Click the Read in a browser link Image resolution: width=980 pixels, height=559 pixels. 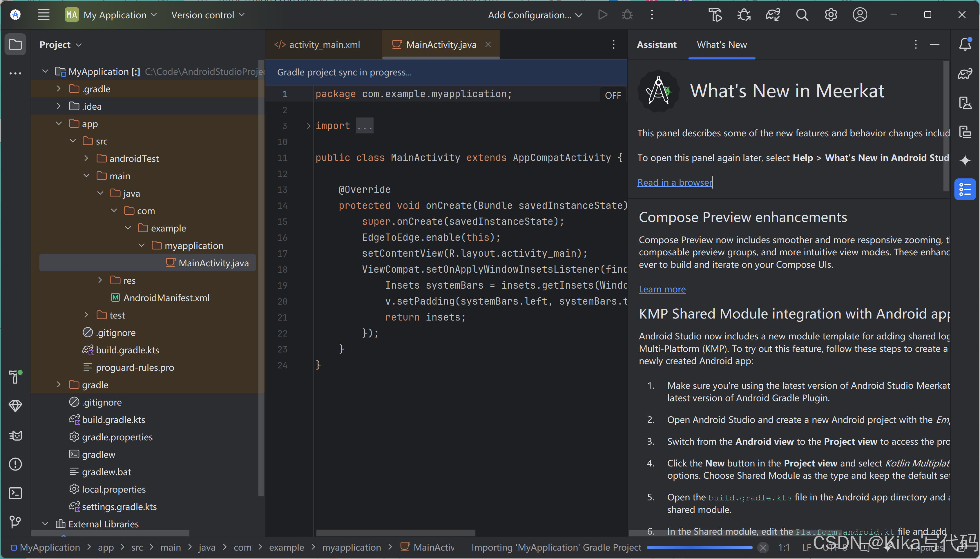click(x=674, y=182)
